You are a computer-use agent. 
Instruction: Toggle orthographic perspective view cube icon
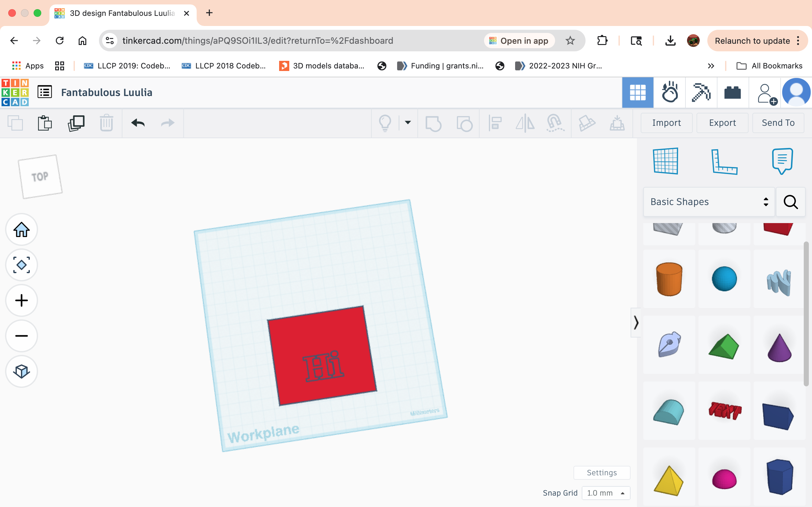pyautogui.click(x=22, y=371)
